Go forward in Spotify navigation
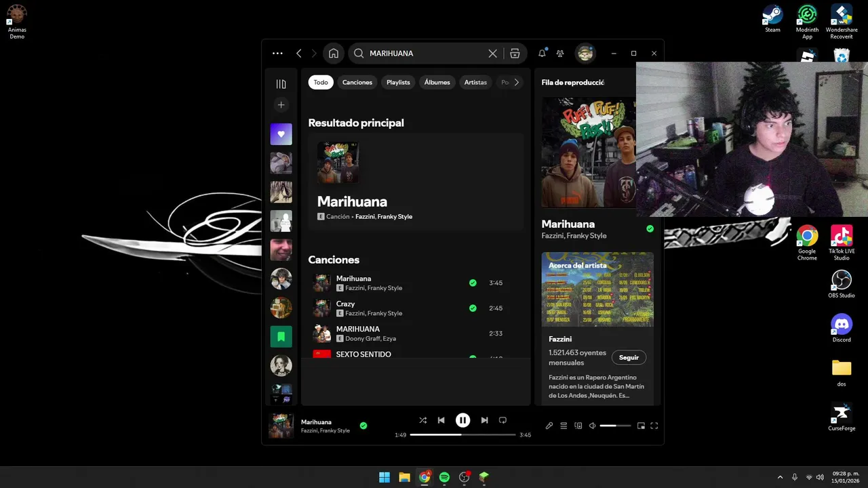Image resolution: width=868 pixels, height=488 pixels. pyautogui.click(x=314, y=54)
